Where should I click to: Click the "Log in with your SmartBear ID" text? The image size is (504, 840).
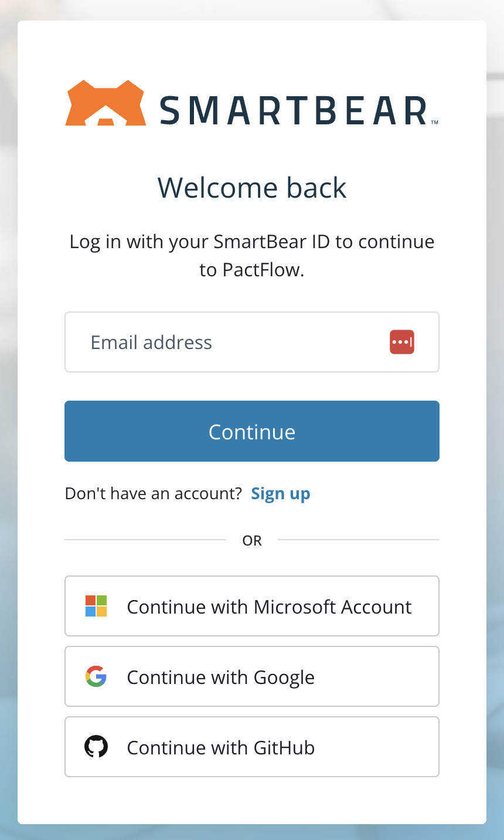[252, 242]
